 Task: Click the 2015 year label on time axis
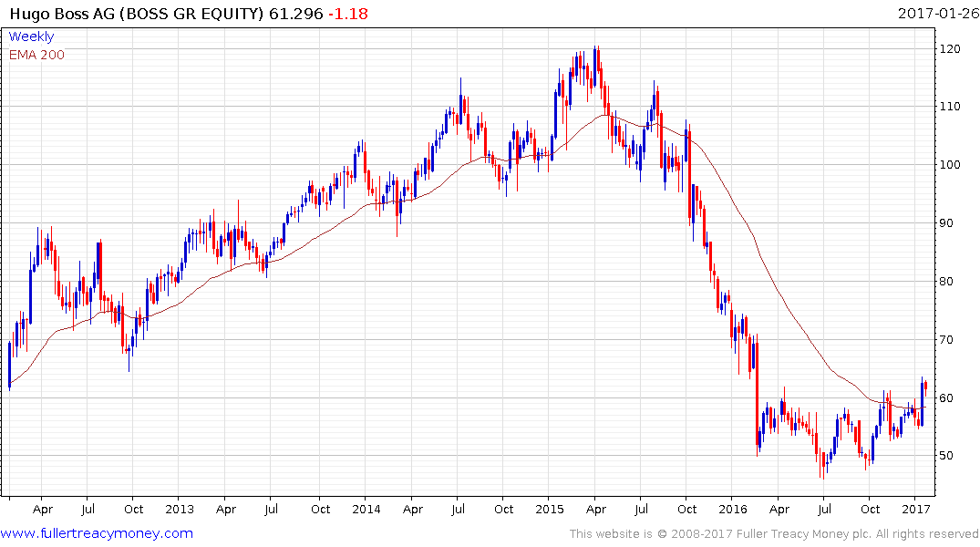pos(550,509)
